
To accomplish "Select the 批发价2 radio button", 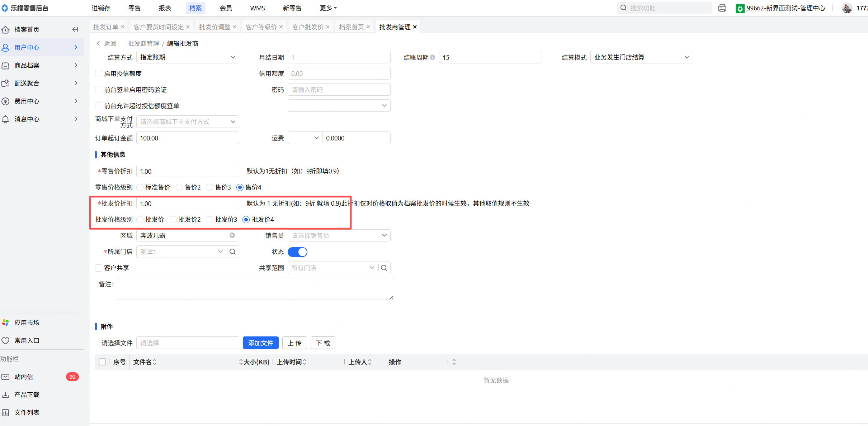I will click(x=173, y=219).
